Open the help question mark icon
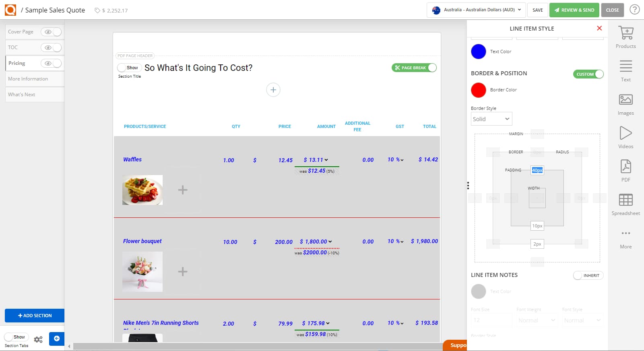 [634, 10]
